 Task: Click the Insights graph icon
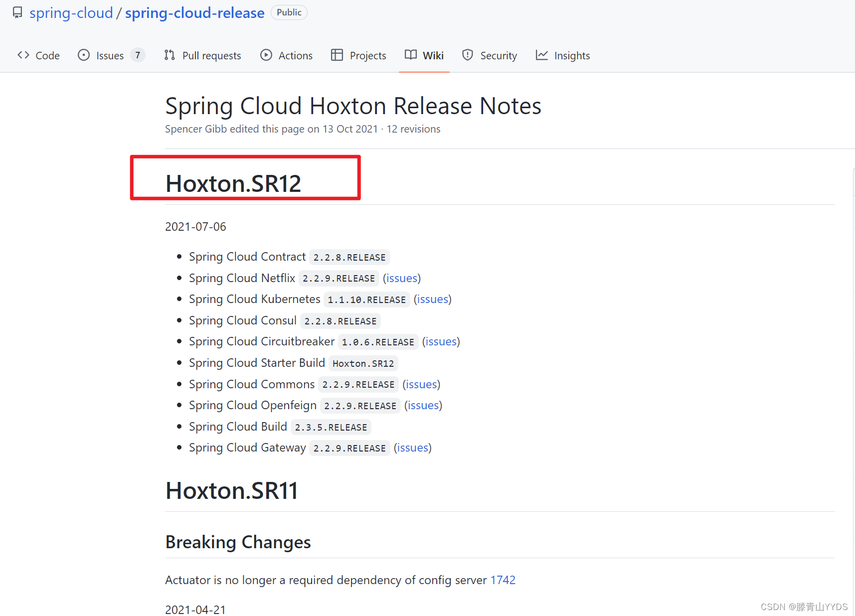pos(542,55)
